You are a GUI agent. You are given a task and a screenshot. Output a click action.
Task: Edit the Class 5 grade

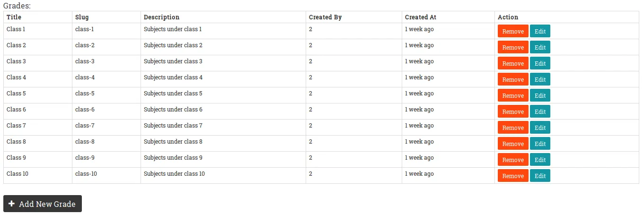540,95
